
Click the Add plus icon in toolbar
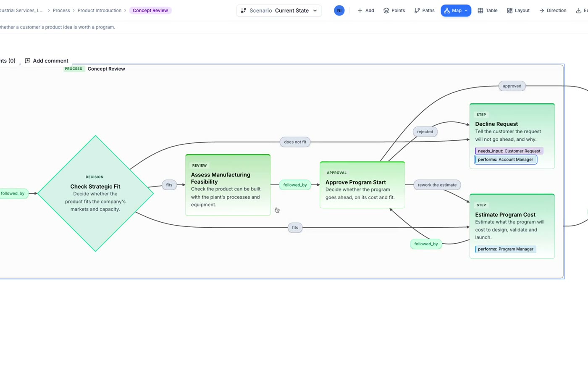(360, 11)
